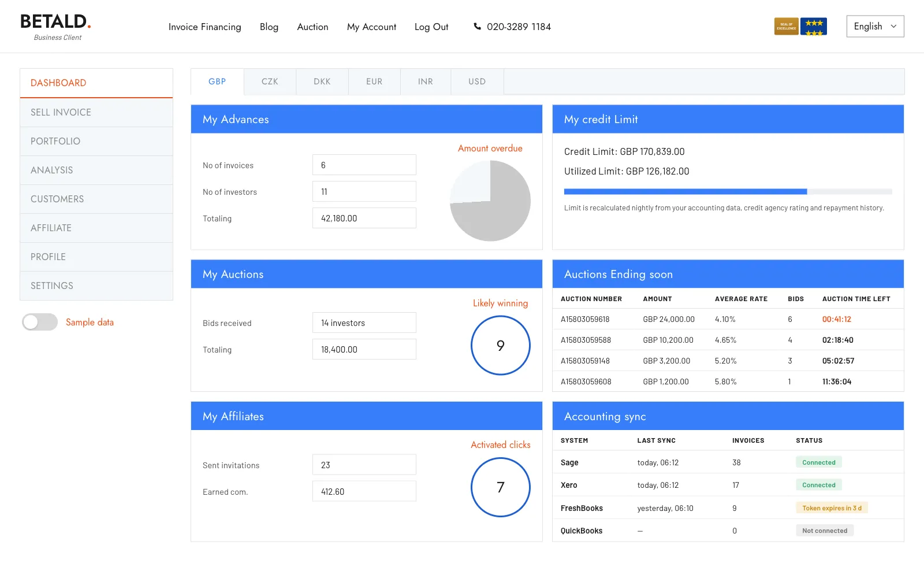Switch to the DKK currency tab
Viewport: 924px width, 578px height.
[x=322, y=81]
